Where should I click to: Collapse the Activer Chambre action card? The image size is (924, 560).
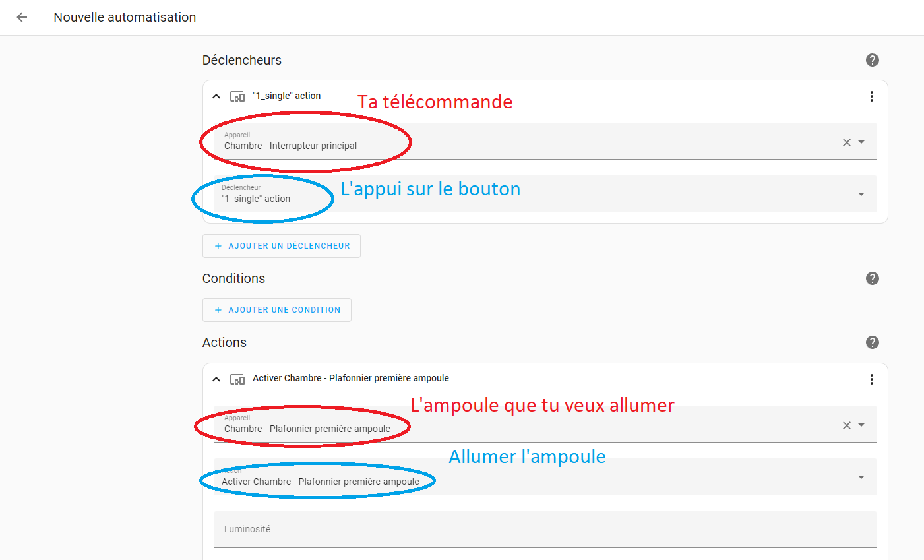click(216, 379)
